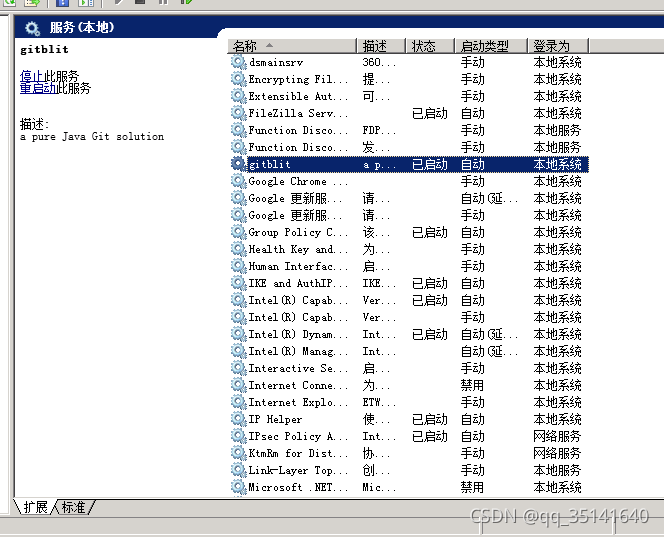The height and width of the screenshot is (537, 664).
Task: Select the gitblit service name in the list
Action: point(269,164)
